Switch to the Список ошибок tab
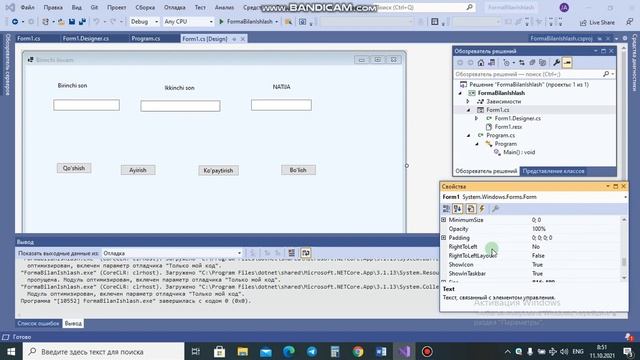 click(x=38, y=323)
